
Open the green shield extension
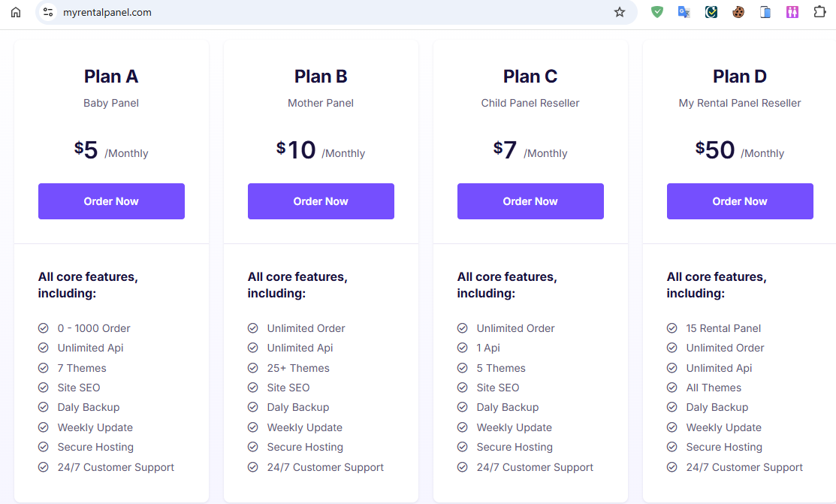(656, 12)
